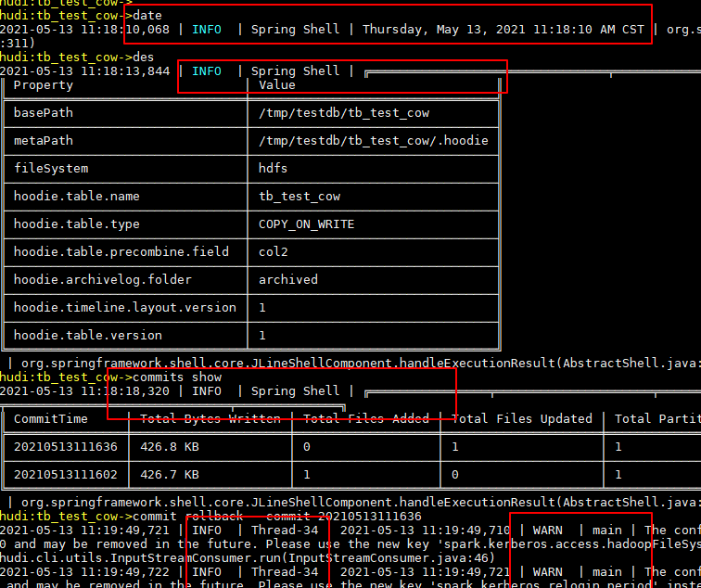Click 'Thread-34' on the 11:19:49,721 line
The image size is (701, 588).
285,530
